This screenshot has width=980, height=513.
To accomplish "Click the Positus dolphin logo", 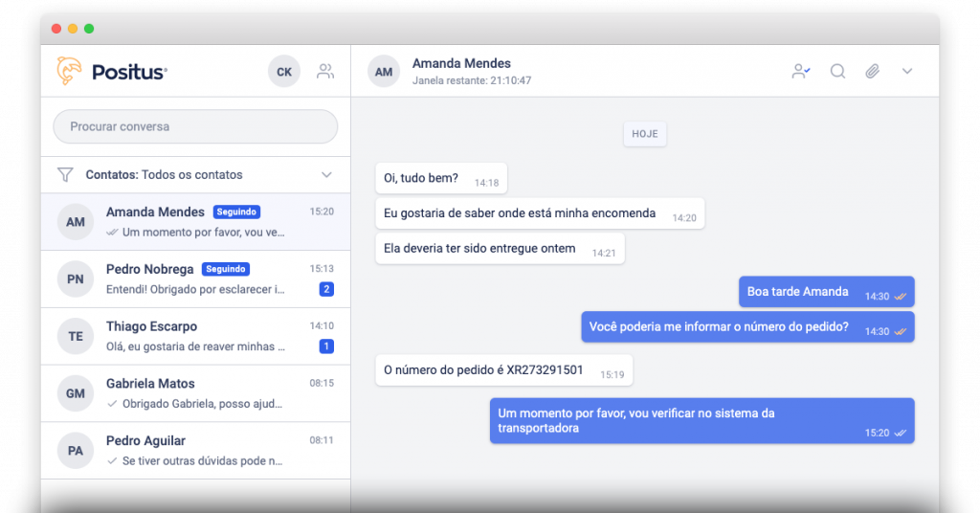I will pos(69,71).
